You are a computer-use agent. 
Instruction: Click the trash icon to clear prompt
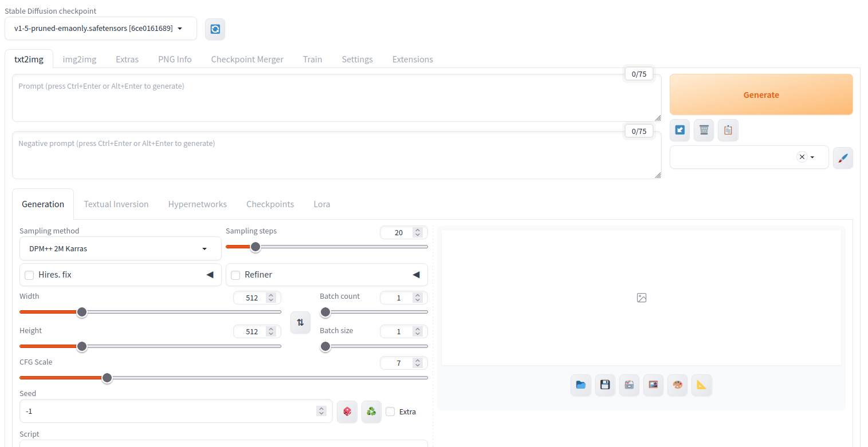pyautogui.click(x=704, y=130)
